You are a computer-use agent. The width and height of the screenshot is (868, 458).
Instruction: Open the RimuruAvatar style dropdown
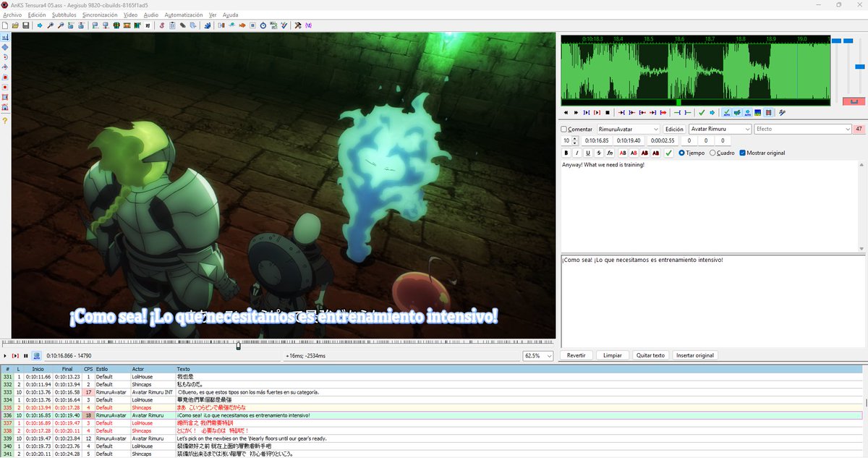click(627, 129)
